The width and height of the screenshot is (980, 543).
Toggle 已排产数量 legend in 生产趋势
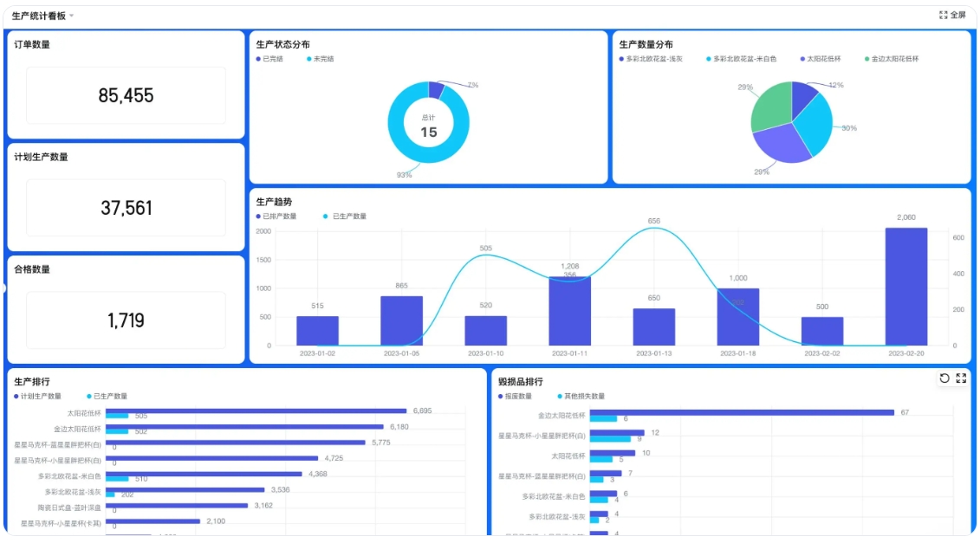(x=276, y=217)
